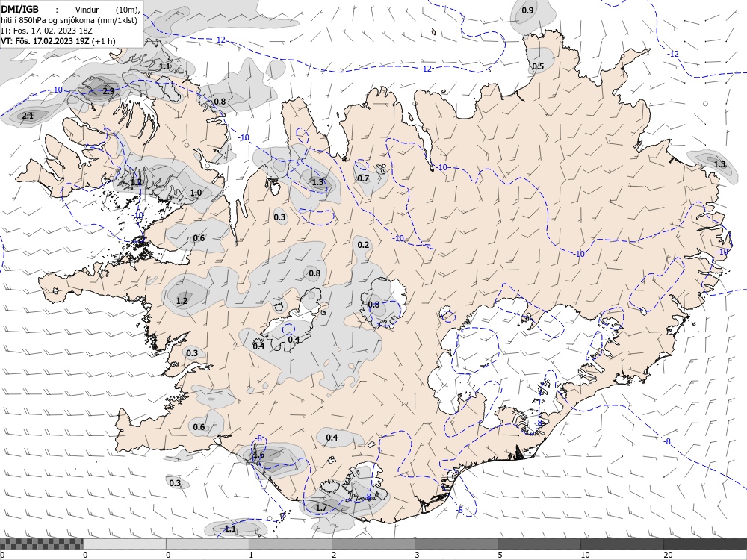Click legend swatch between 5 and 10
747x560 pixels.
(539, 544)
